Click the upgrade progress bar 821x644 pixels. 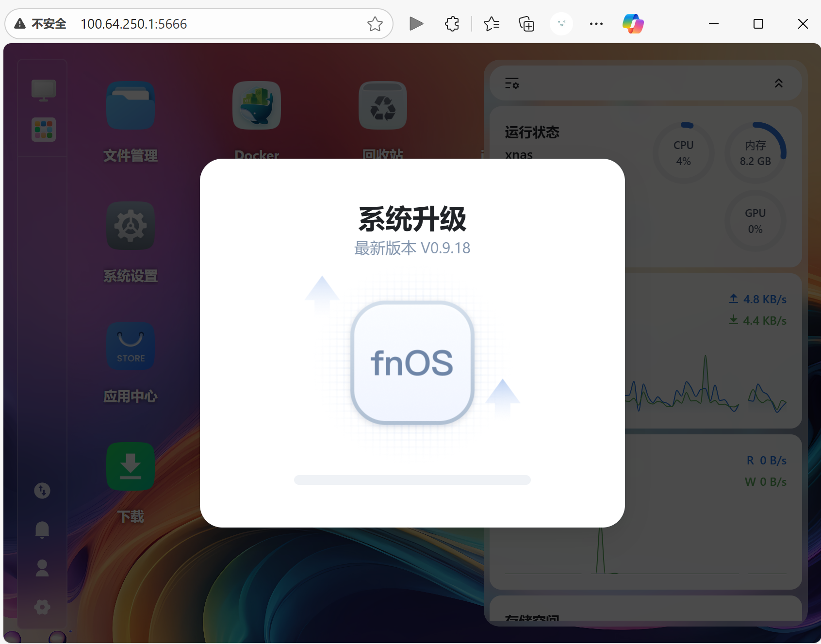pos(412,480)
